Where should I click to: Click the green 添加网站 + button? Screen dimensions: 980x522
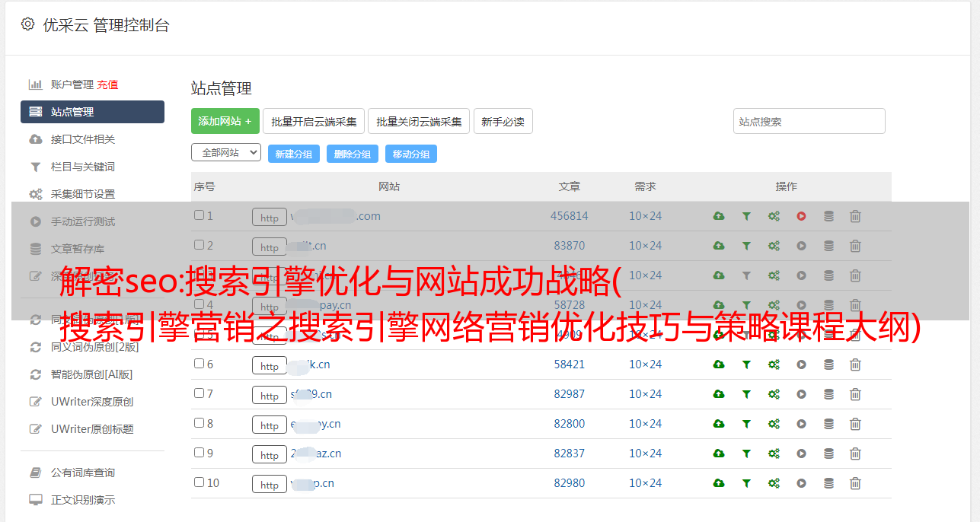pyautogui.click(x=225, y=121)
